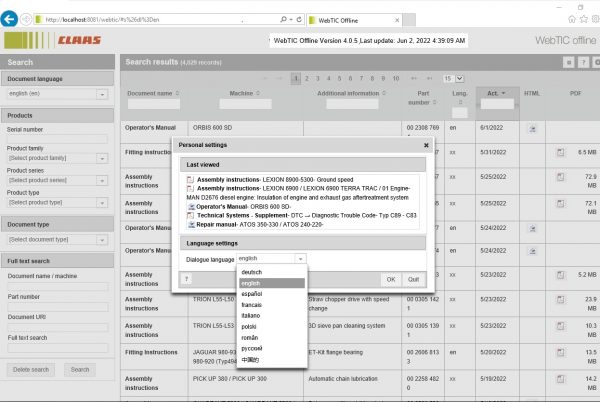
Task: Toggle the Dialogue language dropdown arrow
Action: pos(300,259)
